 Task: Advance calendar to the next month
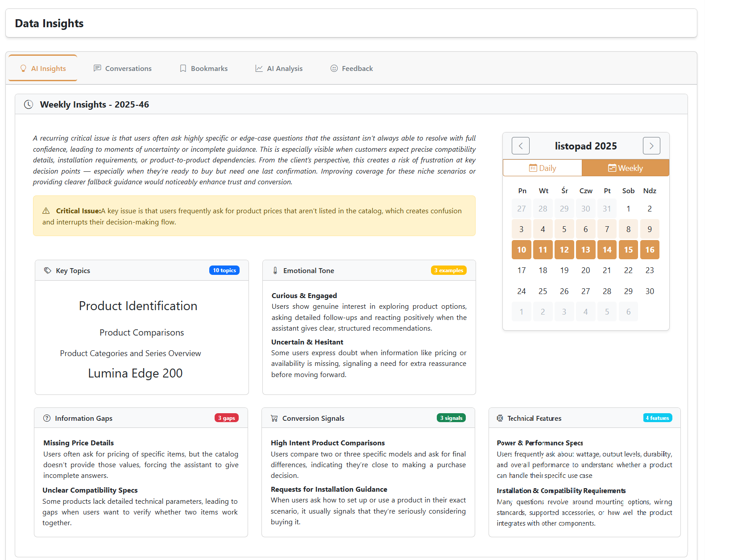coord(651,145)
